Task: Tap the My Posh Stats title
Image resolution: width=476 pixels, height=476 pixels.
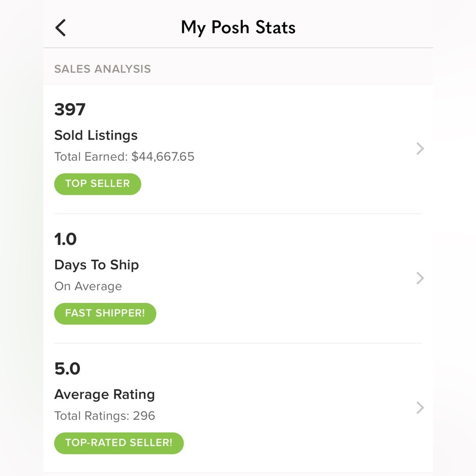Action: tap(238, 28)
